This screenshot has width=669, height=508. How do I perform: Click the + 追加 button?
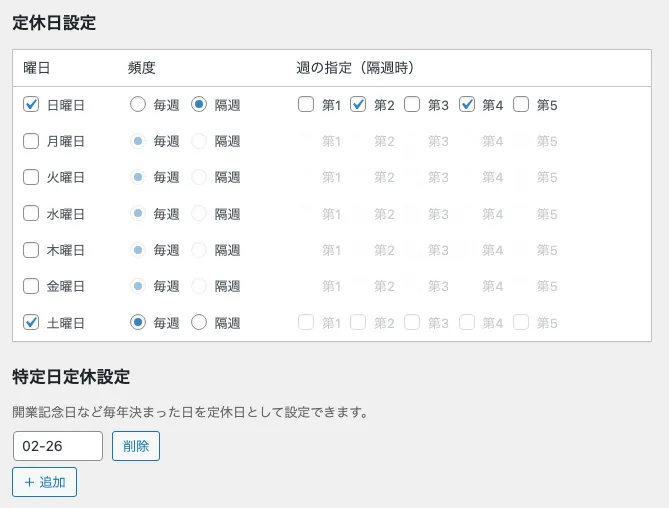coord(45,482)
